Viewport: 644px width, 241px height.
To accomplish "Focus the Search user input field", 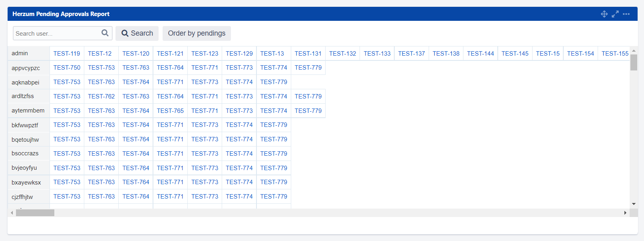I will tap(57, 33).
